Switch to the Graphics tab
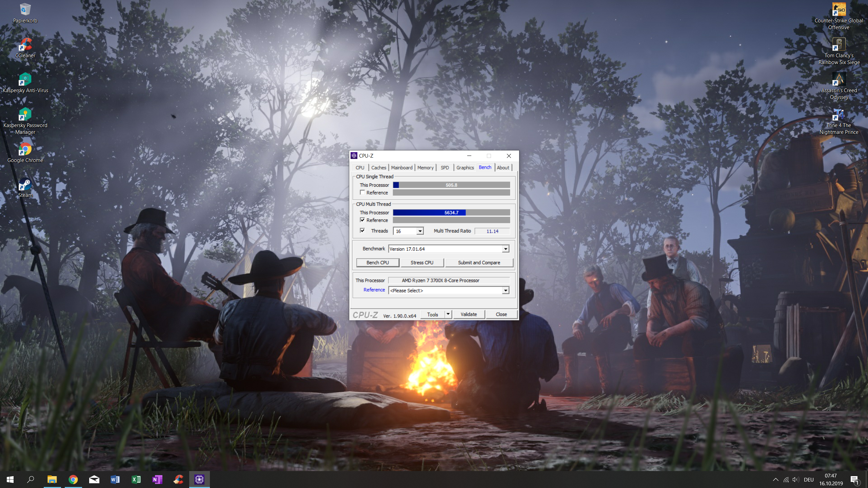Image resolution: width=868 pixels, height=488 pixels. [465, 168]
